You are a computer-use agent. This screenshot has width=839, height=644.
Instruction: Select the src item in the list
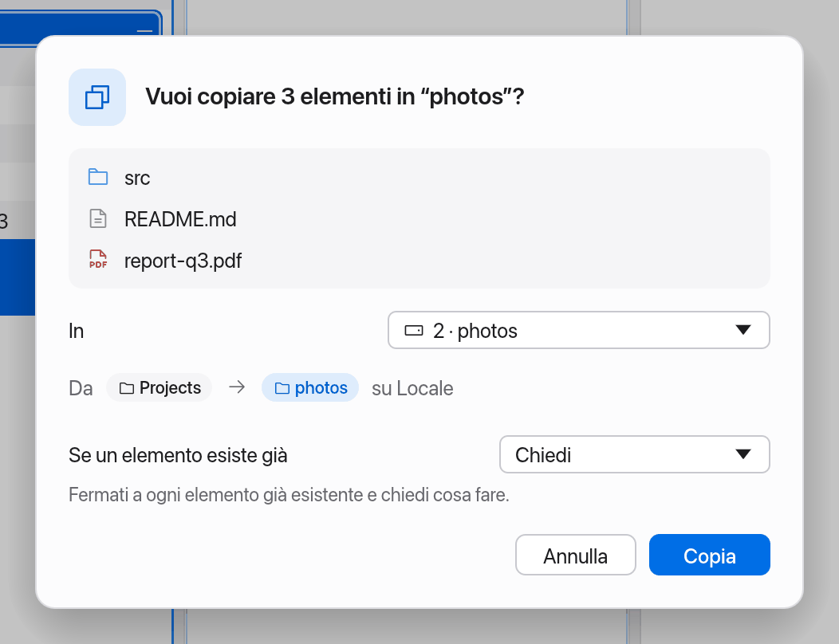[137, 178]
